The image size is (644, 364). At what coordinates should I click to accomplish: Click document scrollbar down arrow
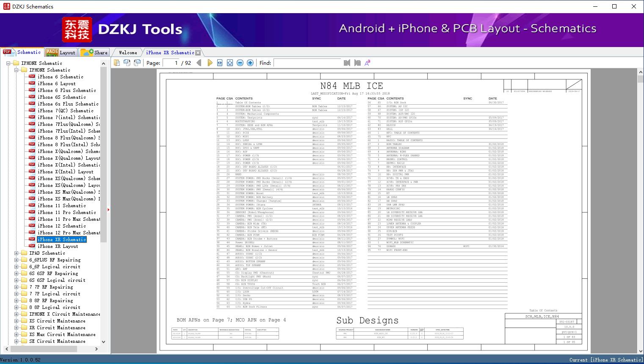[641, 351]
